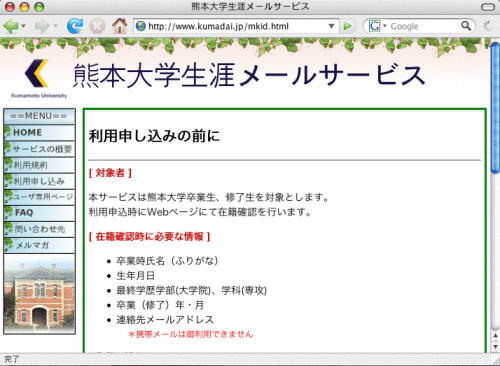The height and width of the screenshot is (366, 500).
Task: Click the red [ 対象者 ] heading
Action: click(110, 173)
